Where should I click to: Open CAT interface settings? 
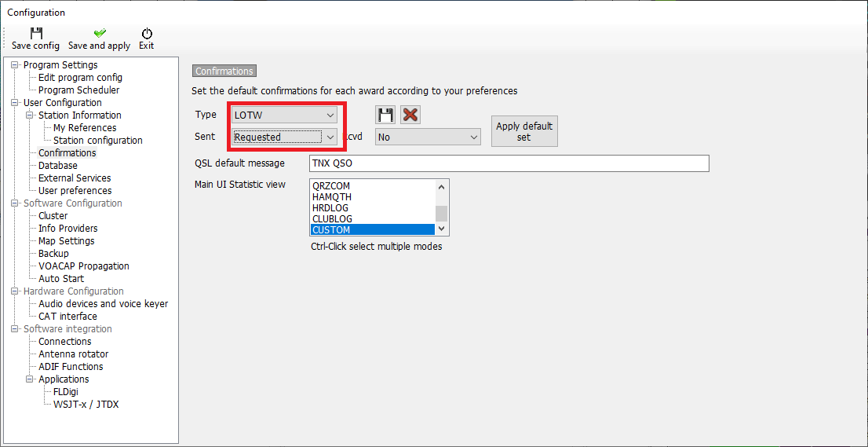[67, 317]
